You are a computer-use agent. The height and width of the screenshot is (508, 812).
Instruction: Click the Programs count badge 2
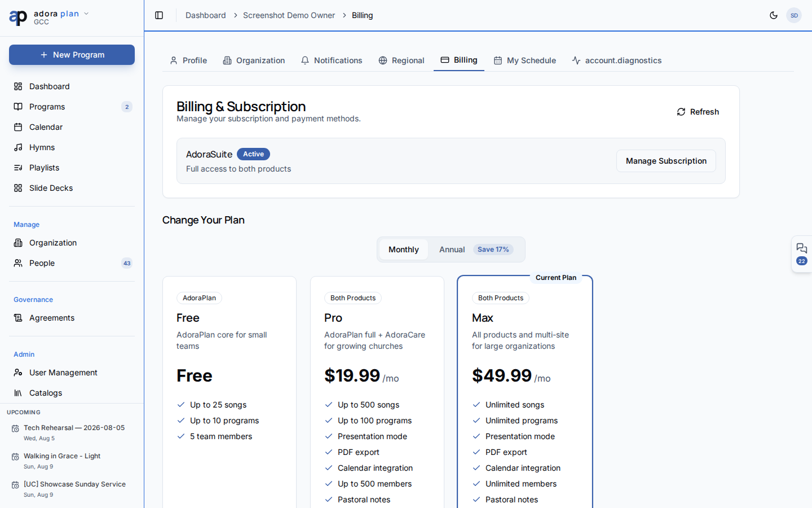tap(127, 107)
